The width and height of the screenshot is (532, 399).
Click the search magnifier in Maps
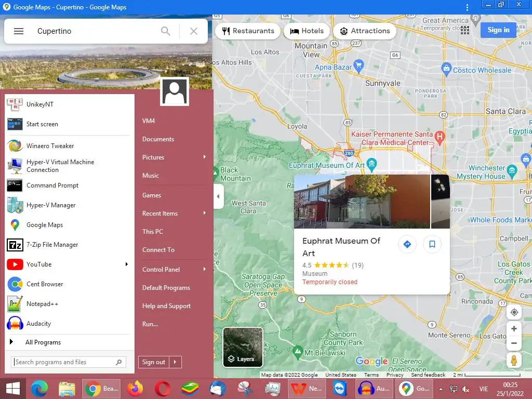(166, 31)
